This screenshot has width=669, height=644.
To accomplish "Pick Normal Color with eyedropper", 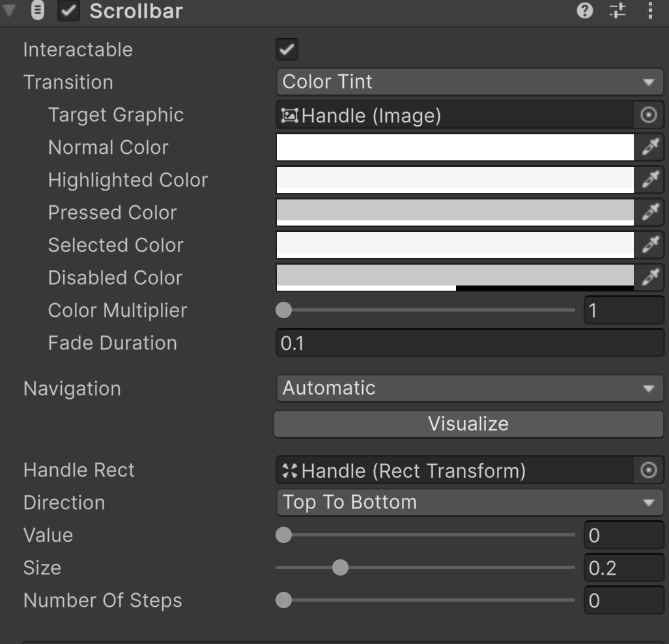I will tap(650, 147).
